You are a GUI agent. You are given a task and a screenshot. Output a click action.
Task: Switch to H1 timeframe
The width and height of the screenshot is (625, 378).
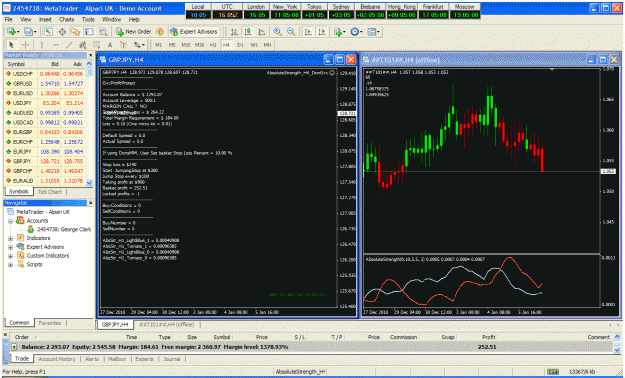point(213,45)
